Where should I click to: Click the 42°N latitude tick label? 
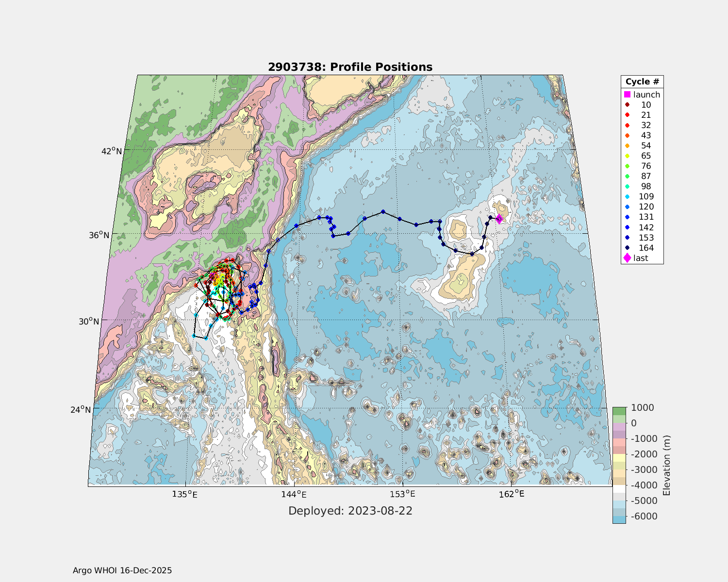[x=111, y=151]
